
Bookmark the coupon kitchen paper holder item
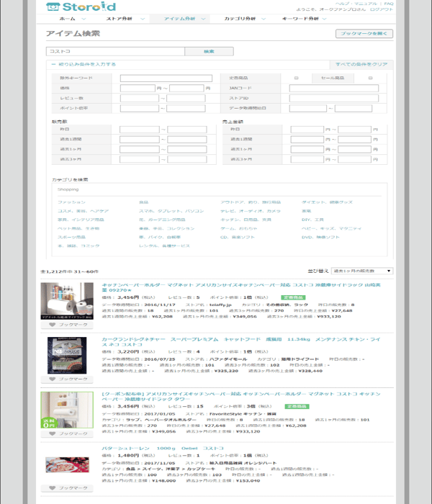tap(67, 433)
